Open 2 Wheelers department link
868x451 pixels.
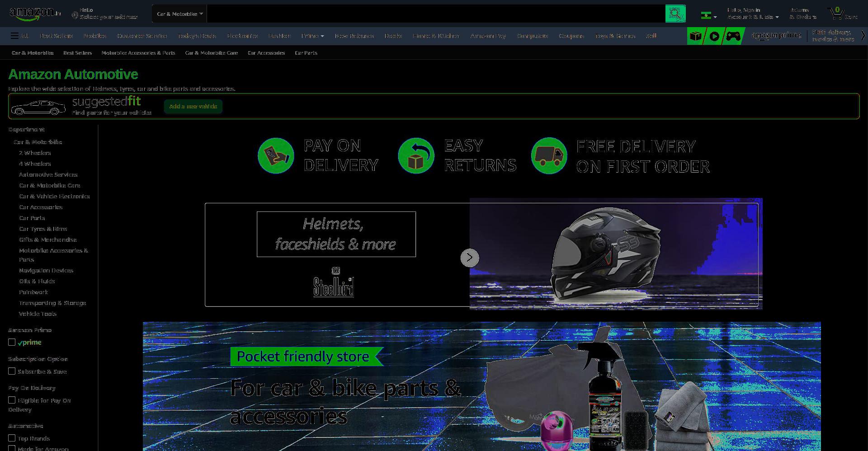point(35,153)
